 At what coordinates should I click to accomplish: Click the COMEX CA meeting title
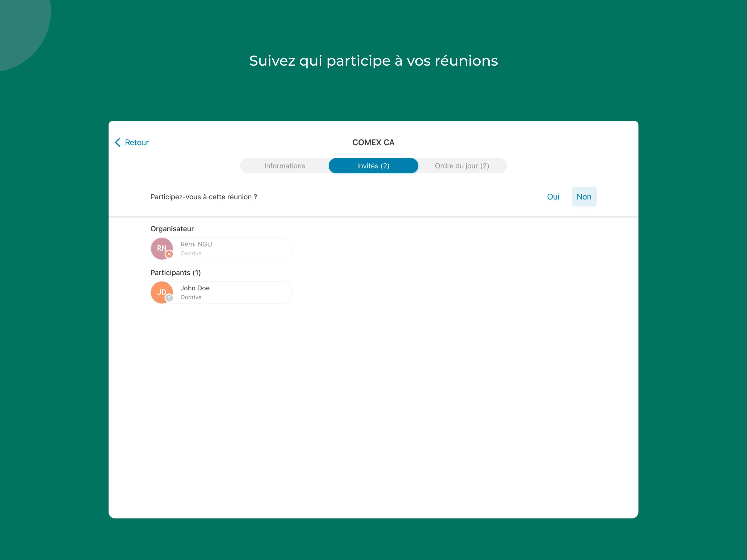click(x=373, y=142)
